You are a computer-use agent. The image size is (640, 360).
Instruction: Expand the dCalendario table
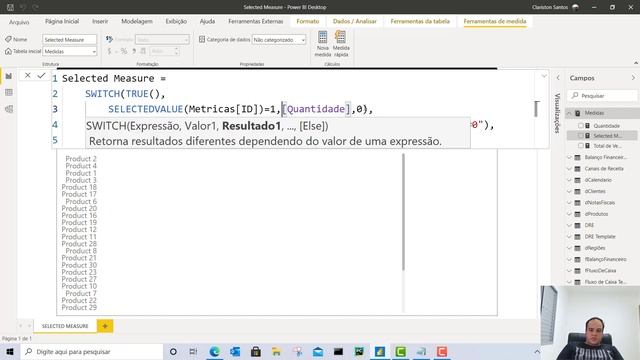click(x=569, y=180)
